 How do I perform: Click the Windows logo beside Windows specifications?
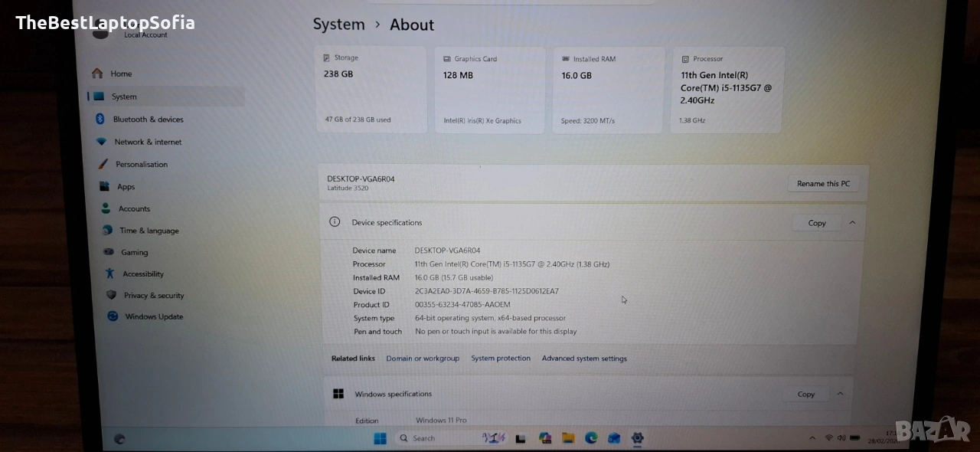(338, 394)
